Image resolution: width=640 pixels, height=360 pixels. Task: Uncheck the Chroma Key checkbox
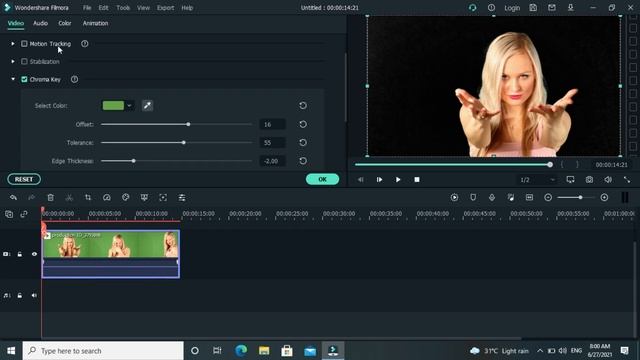pos(24,79)
